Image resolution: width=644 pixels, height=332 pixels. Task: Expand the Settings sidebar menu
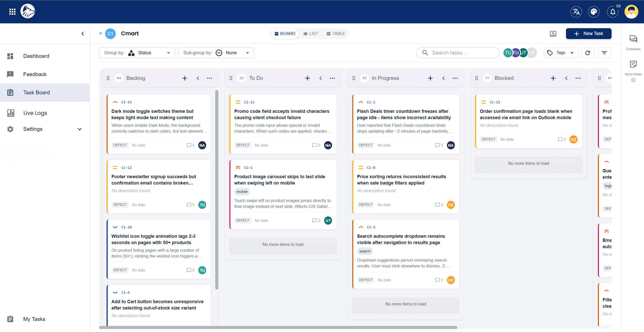point(80,129)
